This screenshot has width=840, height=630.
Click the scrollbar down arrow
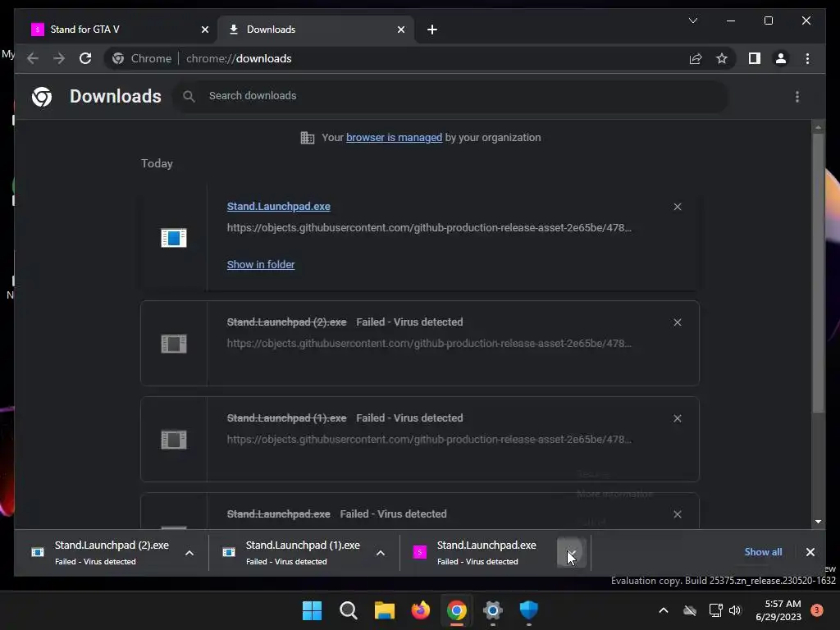818,522
